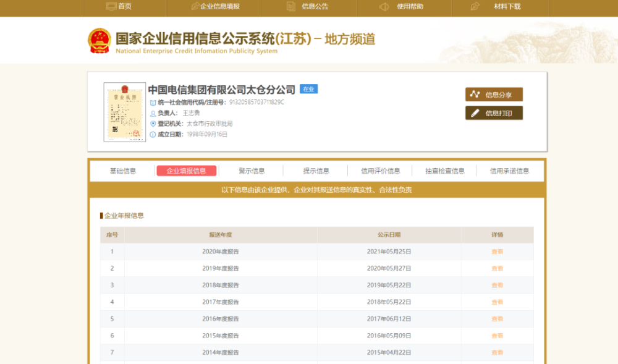
Task: Switch to the 警示信息 tab
Action: pos(252,171)
